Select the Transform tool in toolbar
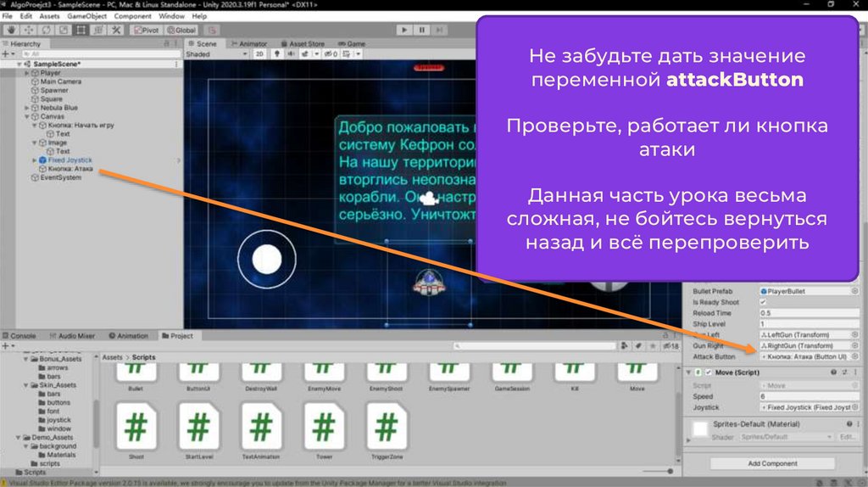The image size is (868, 487). coord(99,30)
